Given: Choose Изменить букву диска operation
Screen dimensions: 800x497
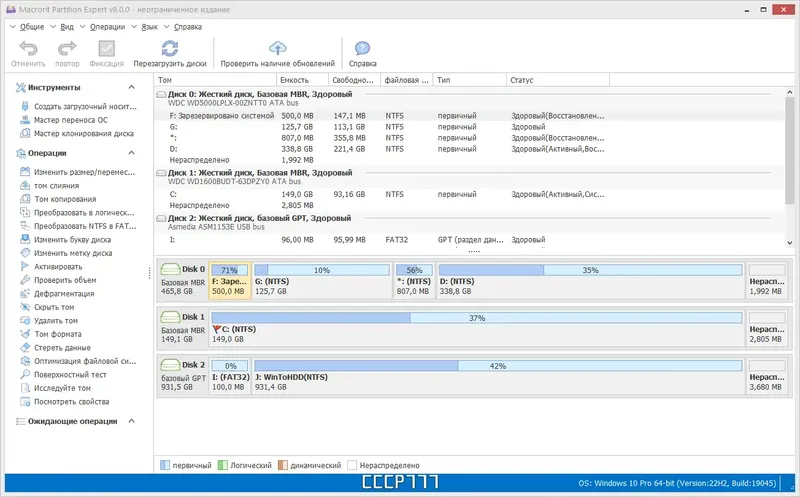Looking at the screenshot, I should (x=65, y=239).
